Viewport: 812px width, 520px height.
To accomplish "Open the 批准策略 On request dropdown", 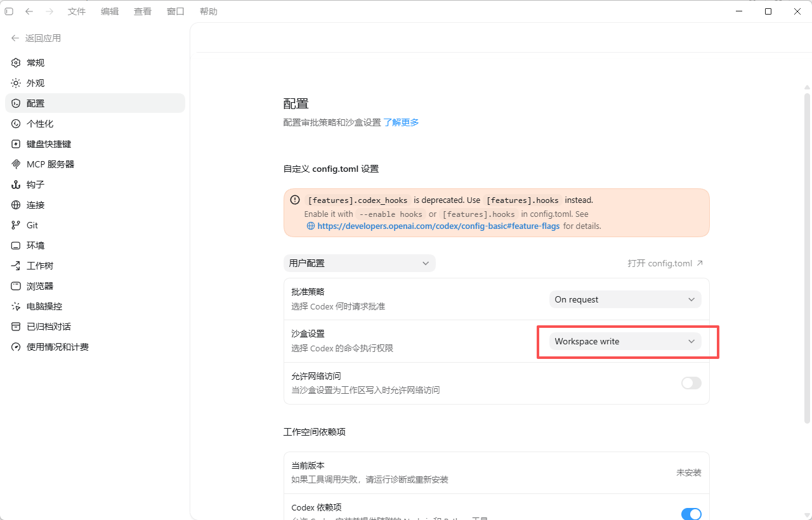I will pyautogui.click(x=625, y=299).
